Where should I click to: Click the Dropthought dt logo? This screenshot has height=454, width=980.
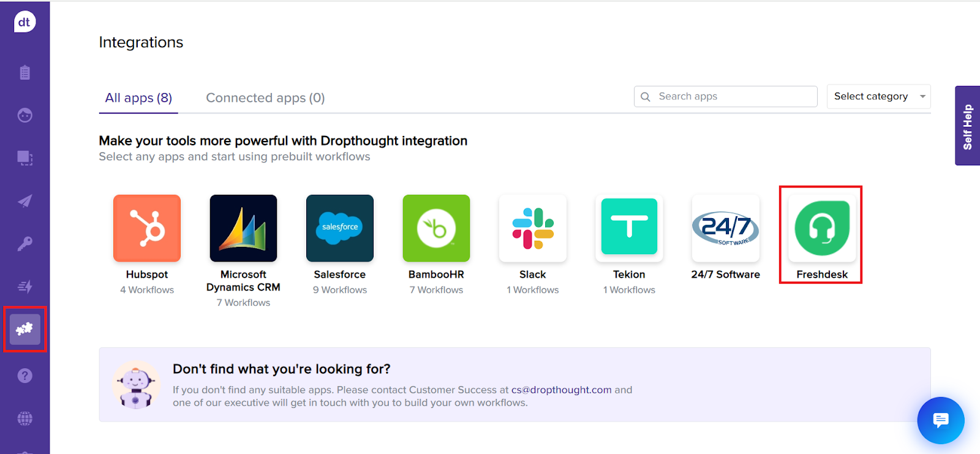click(24, 23)
